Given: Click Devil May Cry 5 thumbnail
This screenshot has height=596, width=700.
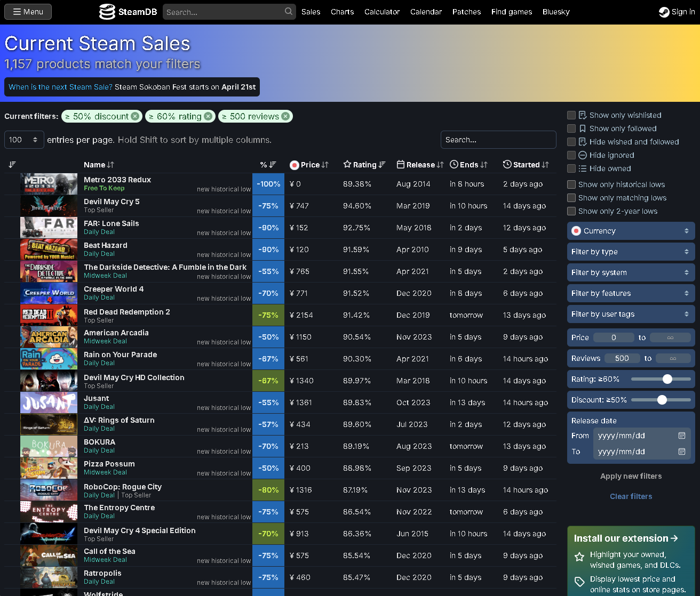Looking at the screenshot, I should [x=49, y=206].
